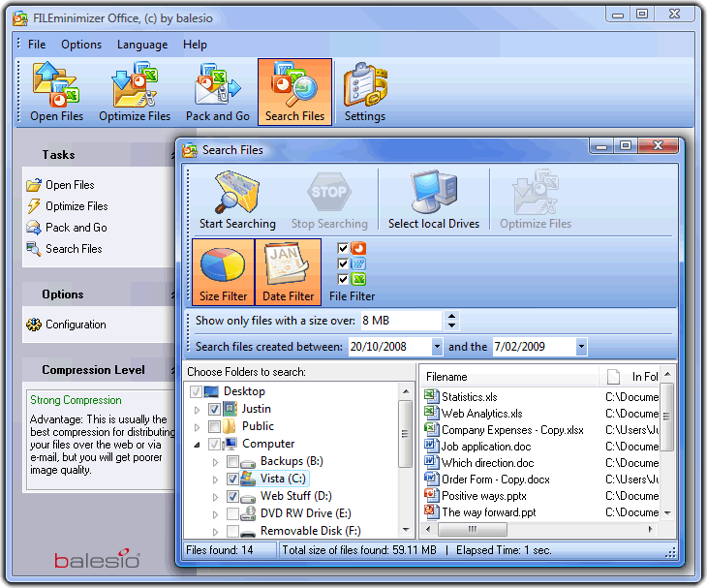Uncheck the Vista (C:) drive checkbox

233,479
